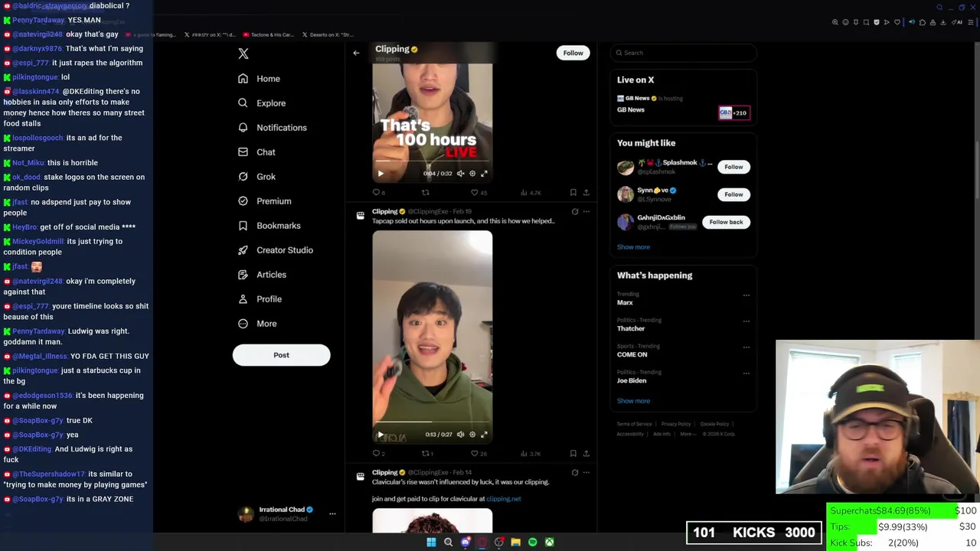Click the X logo in the sidebar

(x=243, y=54)
